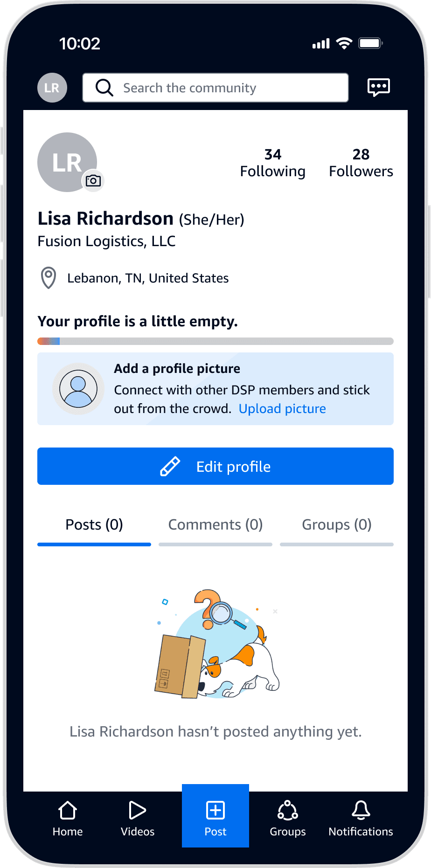Viewport: 431px width, 868px height.
Task: Tap the location pin icon
Action: [49, 278]
